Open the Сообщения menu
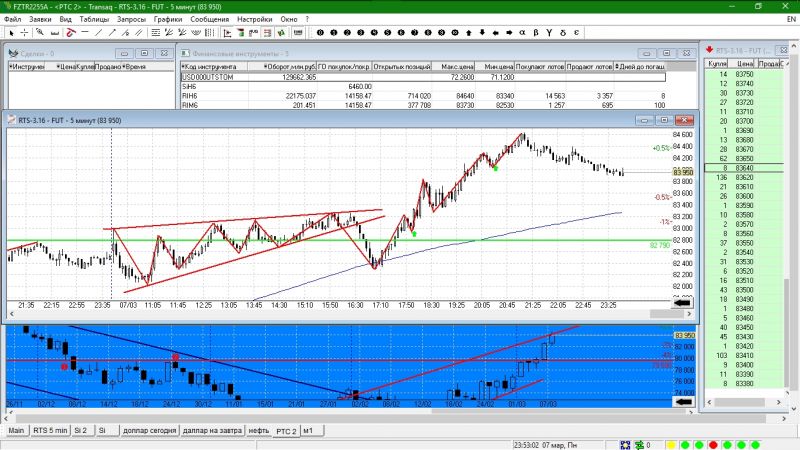Viewport: 800px width, 450px height. 210,19
